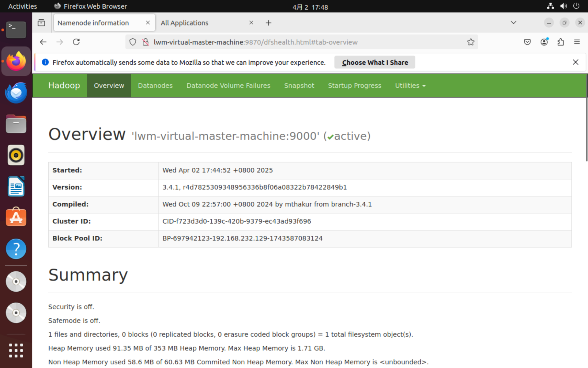The image size is (588, 368).
Task: Collapse the browser tab list chevron
Action: pos(513,22)
